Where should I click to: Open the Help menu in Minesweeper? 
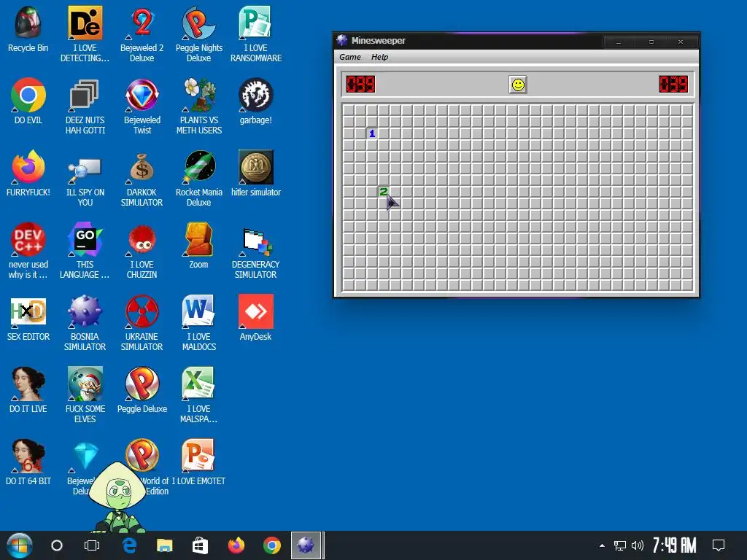(x=379, y=57)
